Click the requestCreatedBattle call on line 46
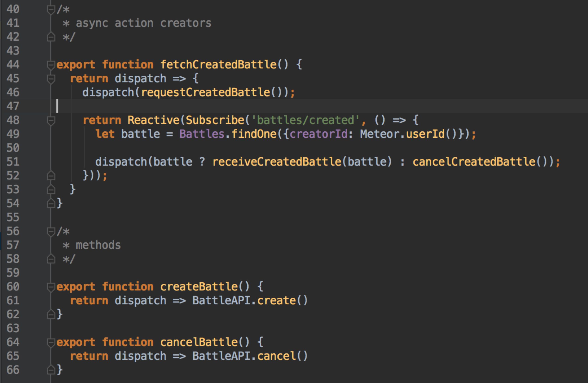This screenshot has height=383, width=588. [205, 93]
